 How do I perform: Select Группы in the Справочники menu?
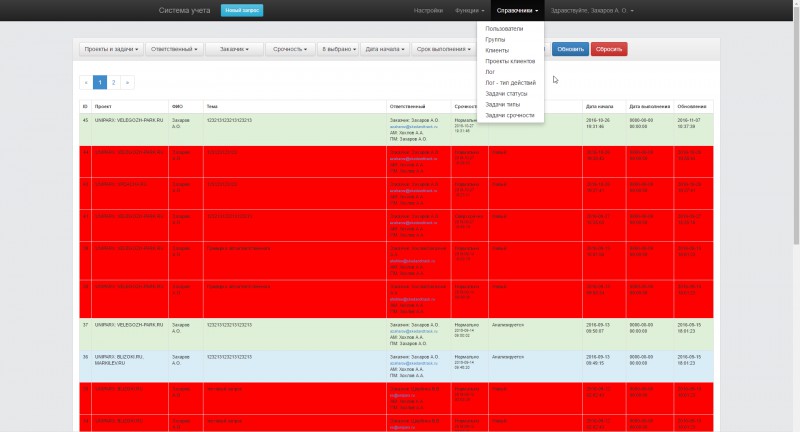click(495, 39)
